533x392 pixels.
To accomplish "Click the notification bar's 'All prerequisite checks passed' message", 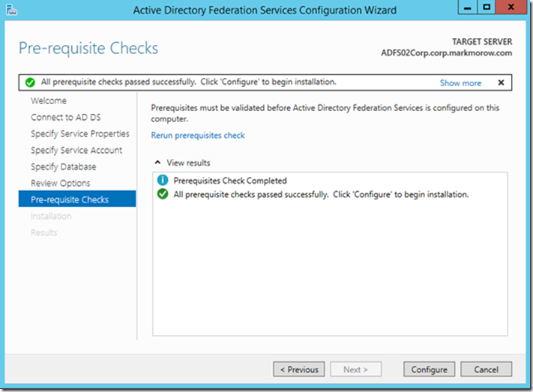I will pyautogui.click(x=188, y=82).
